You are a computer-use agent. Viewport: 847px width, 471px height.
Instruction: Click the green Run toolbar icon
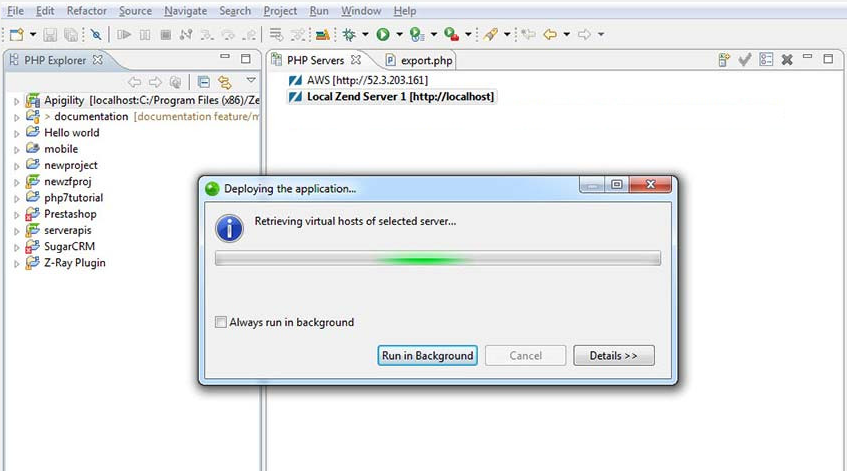tap(383, 35)
